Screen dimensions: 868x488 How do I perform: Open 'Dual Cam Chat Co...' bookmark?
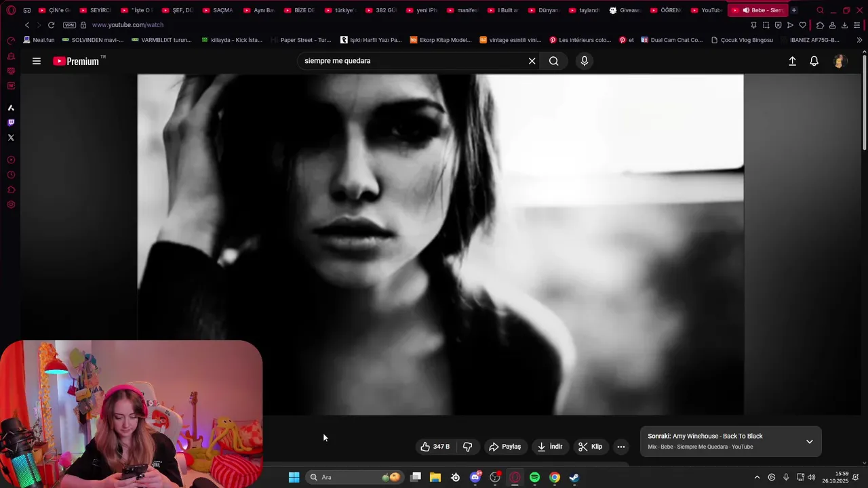(672, 40)
